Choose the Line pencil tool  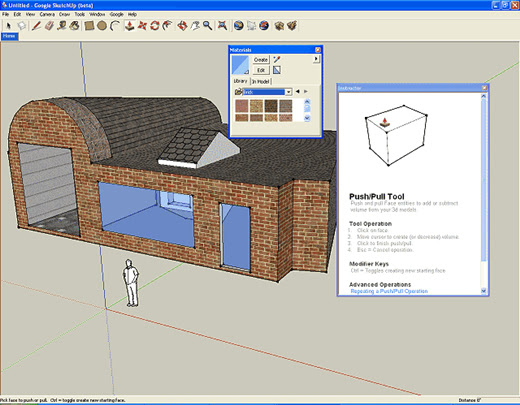coord(36,26)
